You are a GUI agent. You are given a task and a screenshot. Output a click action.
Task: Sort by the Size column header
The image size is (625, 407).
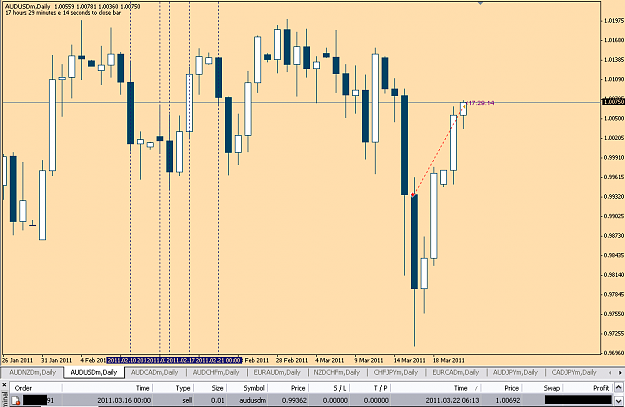tap(217, 388)
